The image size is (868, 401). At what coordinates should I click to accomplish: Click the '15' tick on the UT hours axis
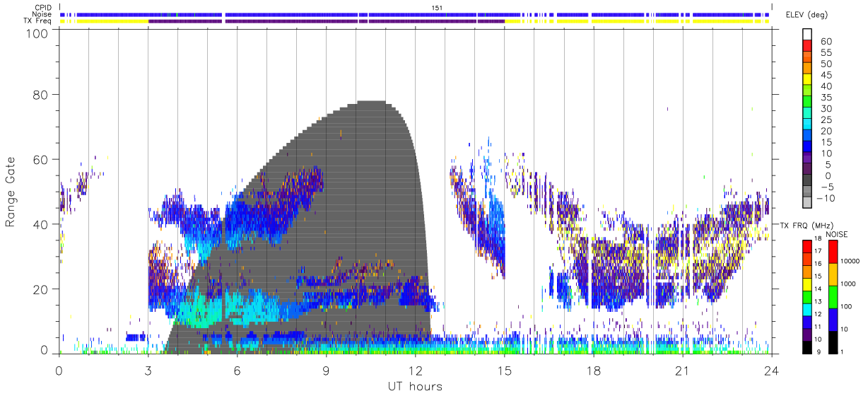pos(504,371)
